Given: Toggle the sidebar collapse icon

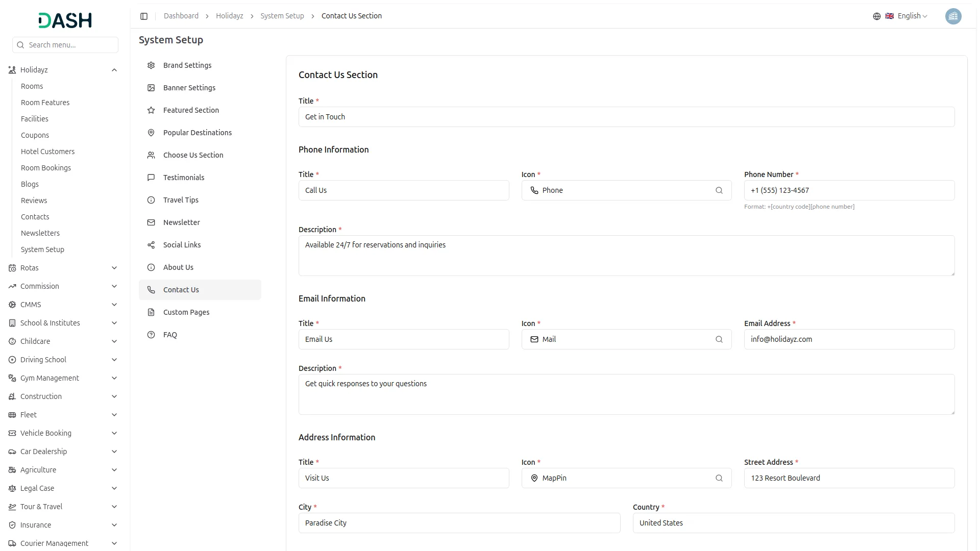Looking at the screenshot, I should click(x=144, y=16).
